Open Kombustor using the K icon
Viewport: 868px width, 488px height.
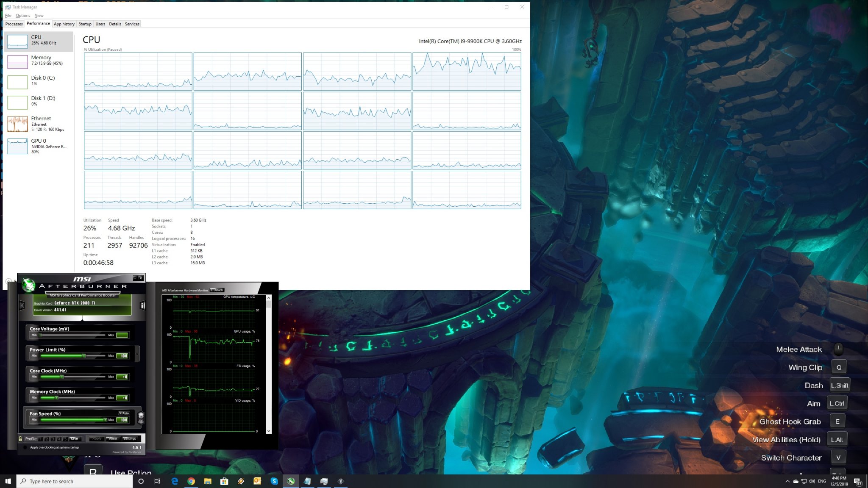(22, 305)
